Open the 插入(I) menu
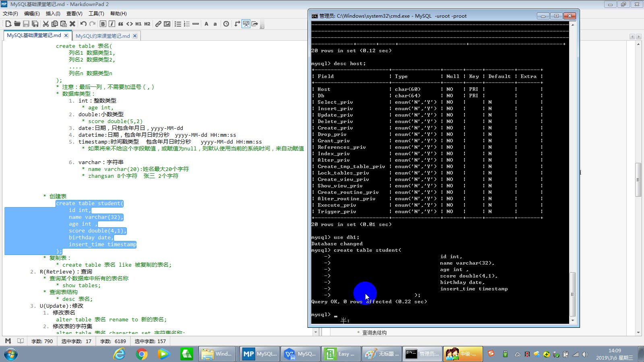This screenshot has height=362, width=644. [53, 13]
